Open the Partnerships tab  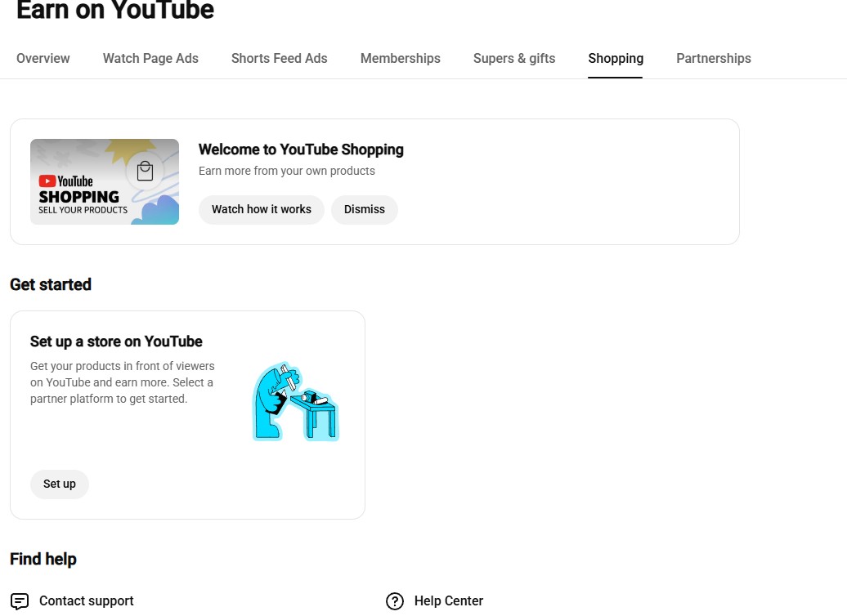click(x=714, y=58)
